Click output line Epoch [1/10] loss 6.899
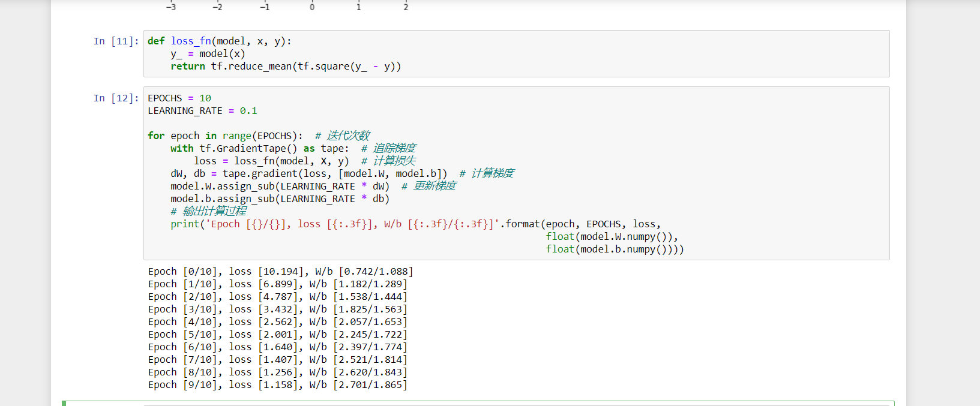Image resolution: width=980 pixels, height=406 pixels. point(277,284)
